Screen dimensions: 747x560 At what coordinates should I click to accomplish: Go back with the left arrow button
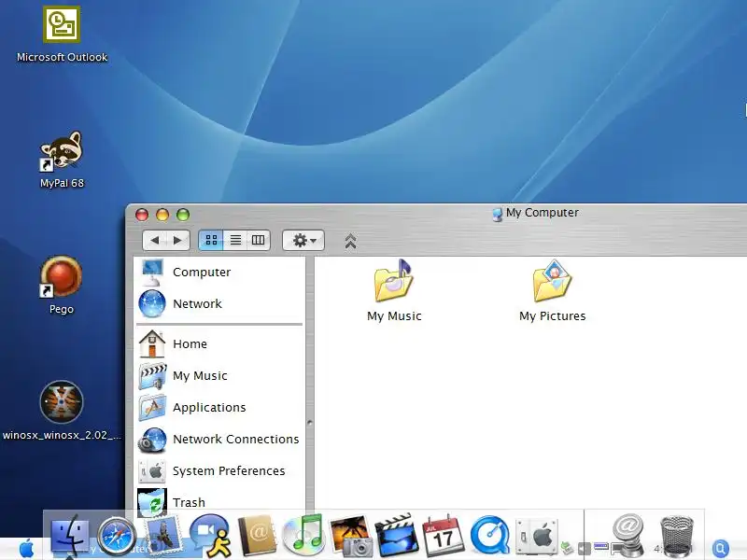click(154, 240)
